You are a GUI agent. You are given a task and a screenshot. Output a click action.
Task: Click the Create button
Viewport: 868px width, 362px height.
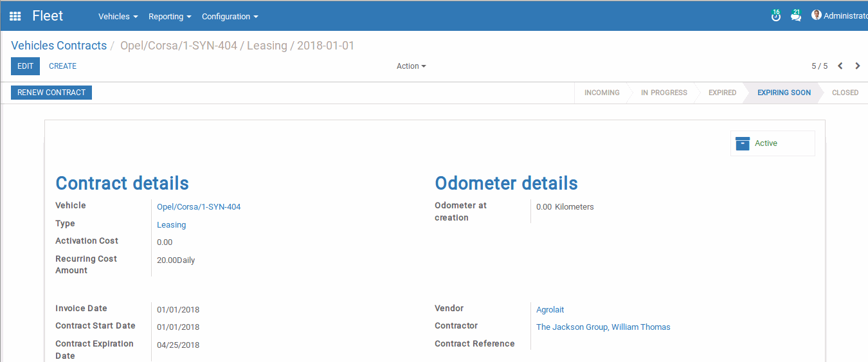coord(62,66)
